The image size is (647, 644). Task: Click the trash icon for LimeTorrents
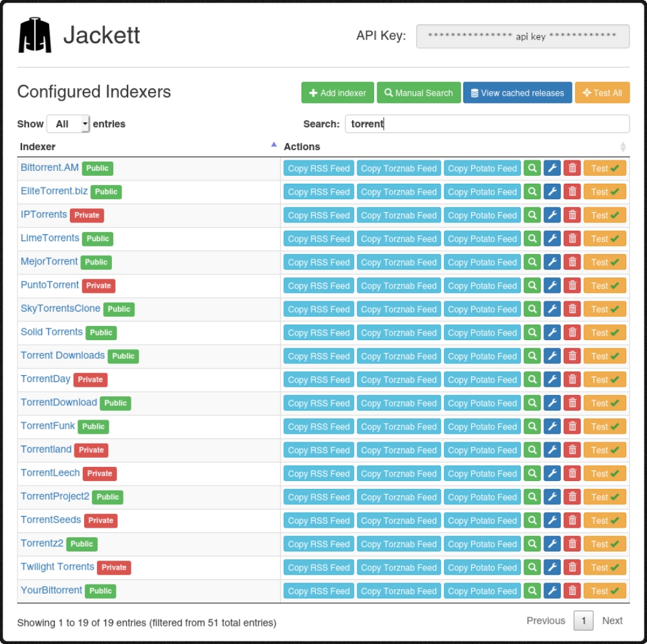tap(572, 239)
